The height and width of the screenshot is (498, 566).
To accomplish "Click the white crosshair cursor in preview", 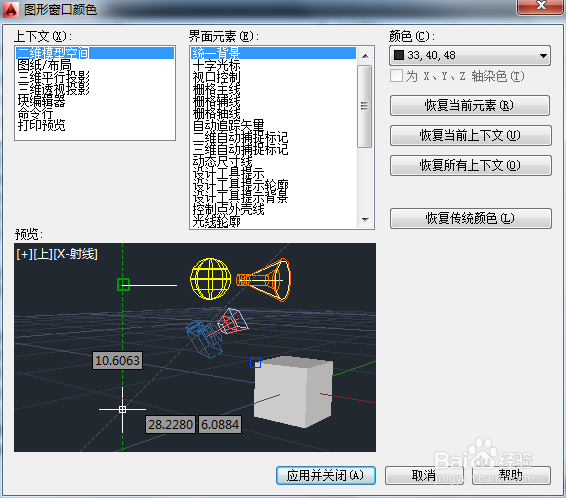I will tap(122, 409).
